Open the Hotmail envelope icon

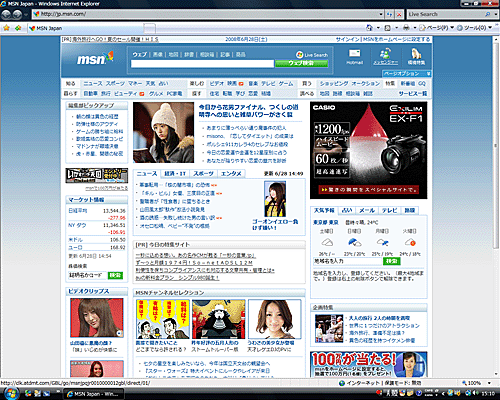coord(354,53)
